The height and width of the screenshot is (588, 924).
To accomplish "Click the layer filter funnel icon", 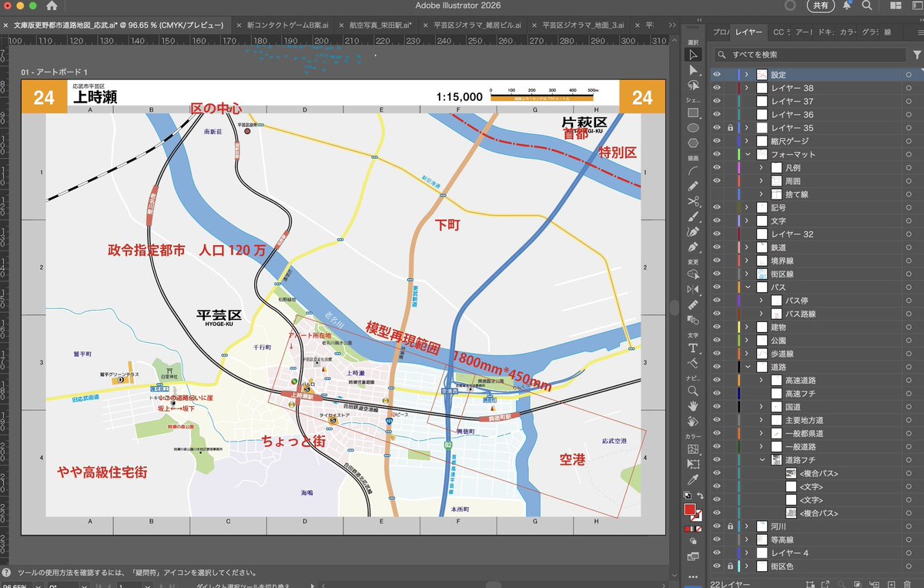I will click(x=916, y=55).
